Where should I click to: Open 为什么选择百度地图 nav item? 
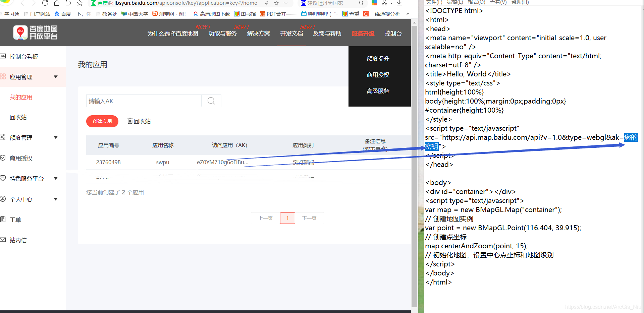point(173,34)
